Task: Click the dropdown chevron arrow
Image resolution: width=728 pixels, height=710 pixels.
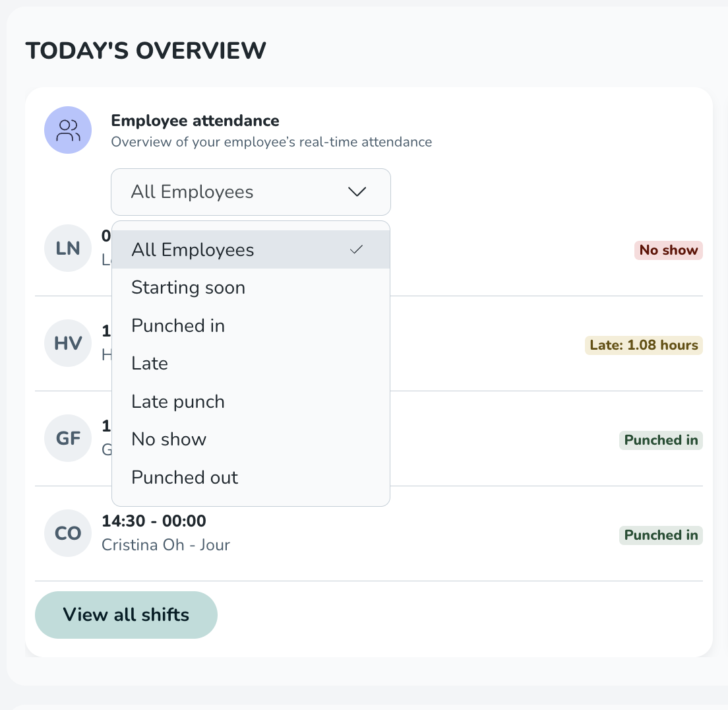Action: click(x=357, y=192)
